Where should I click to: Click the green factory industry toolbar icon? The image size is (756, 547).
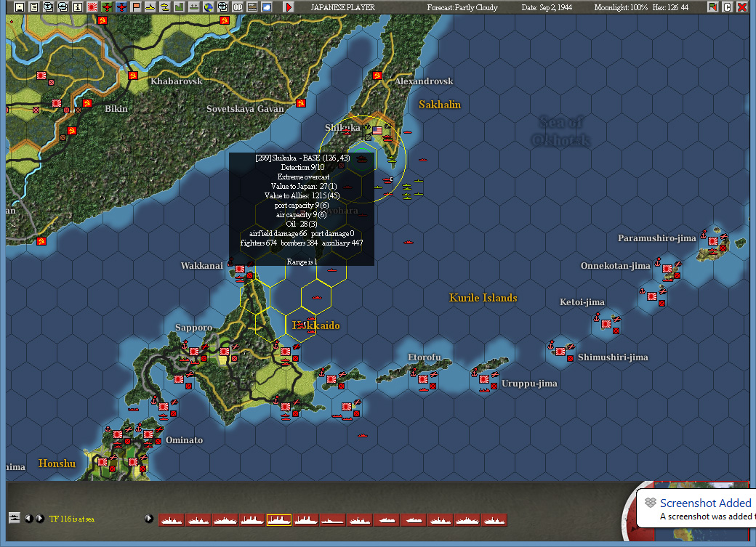click(x=179, y=7)
